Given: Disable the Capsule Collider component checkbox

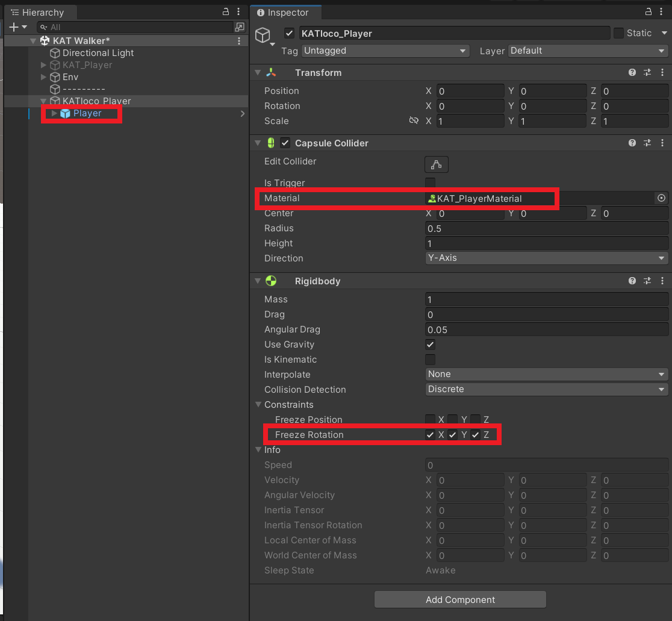Looking at the screenshot, I should tap(285, 143).
